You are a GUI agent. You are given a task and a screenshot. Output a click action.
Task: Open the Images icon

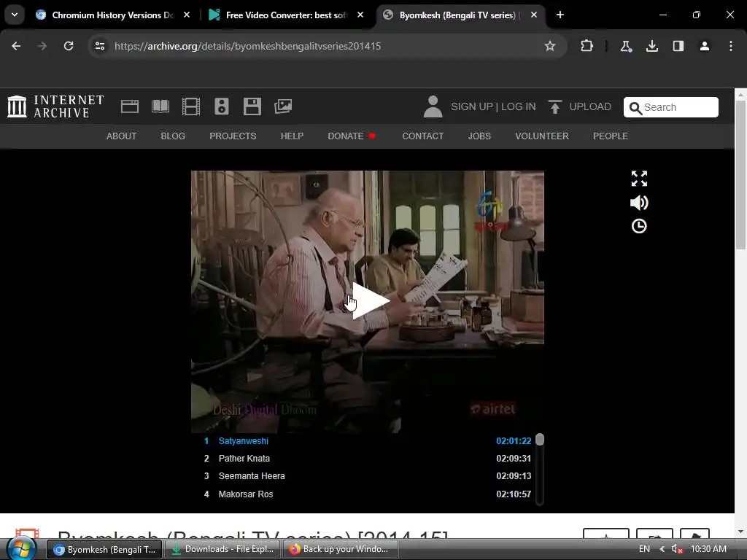pyautogui.click(x=283, y=106)
